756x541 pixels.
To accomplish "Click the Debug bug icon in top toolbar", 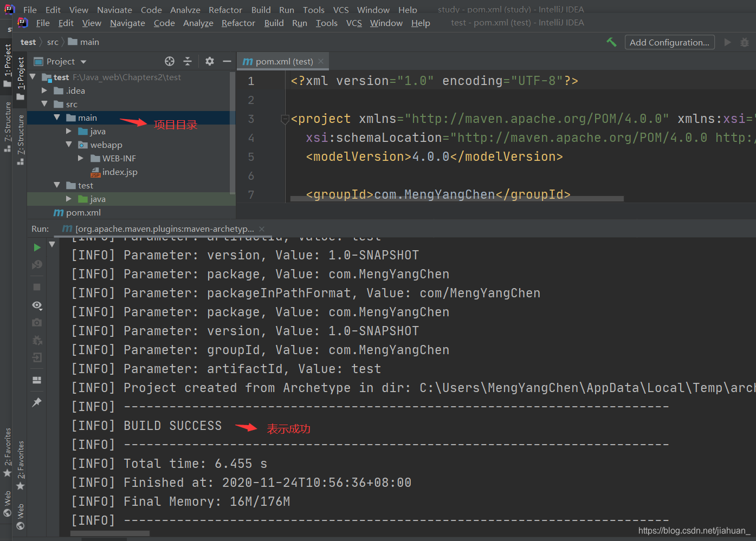I will [x=745, y=42].
